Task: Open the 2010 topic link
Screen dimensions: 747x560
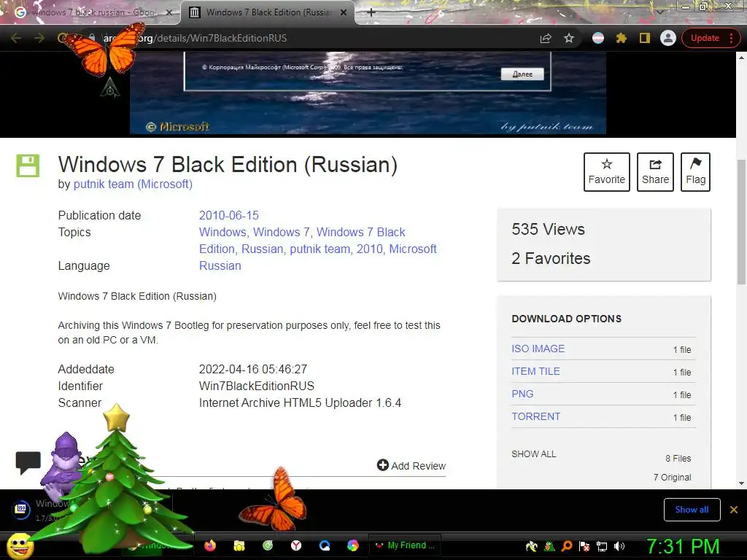Action: tap(369, 249)
